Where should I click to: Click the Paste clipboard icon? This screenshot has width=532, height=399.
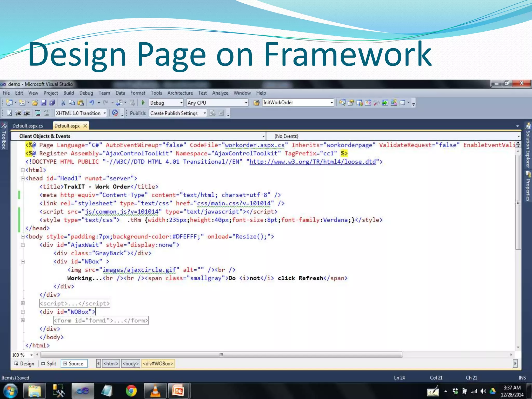[81, 103]
